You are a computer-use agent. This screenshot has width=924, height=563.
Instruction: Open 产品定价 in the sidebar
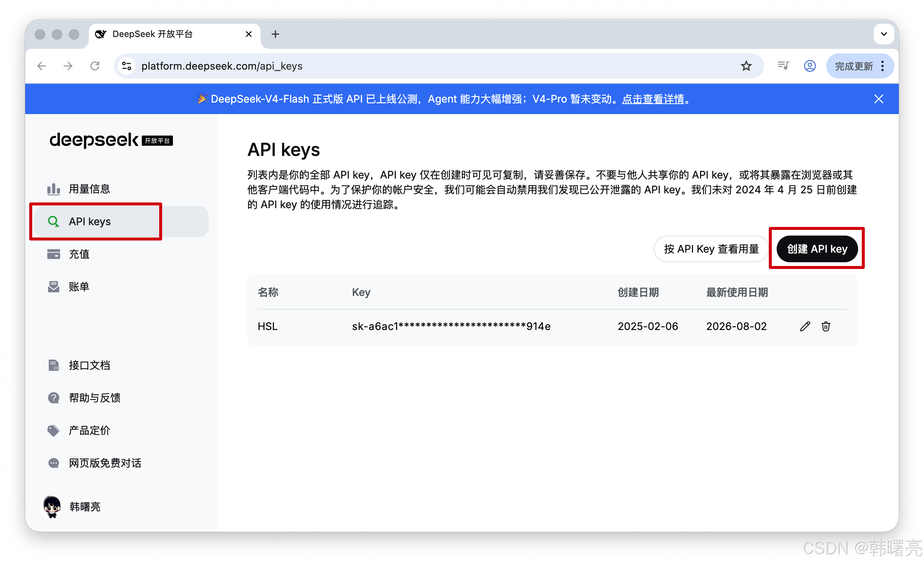89,430
